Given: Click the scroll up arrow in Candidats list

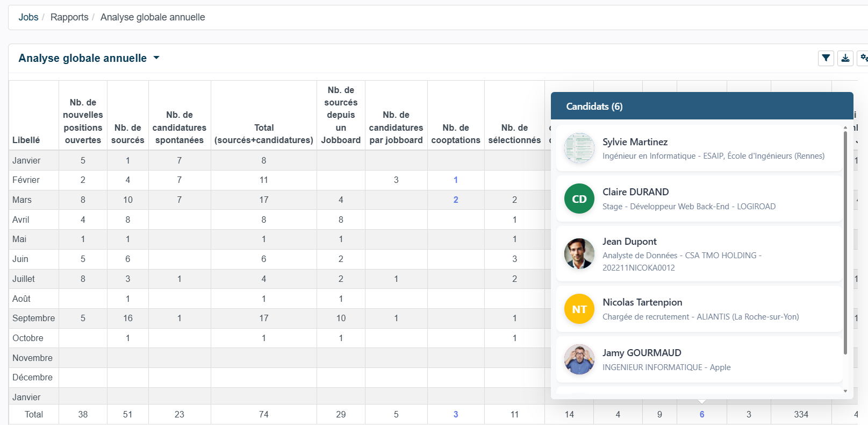Looking at the screenshot, I should click(845, 128).
